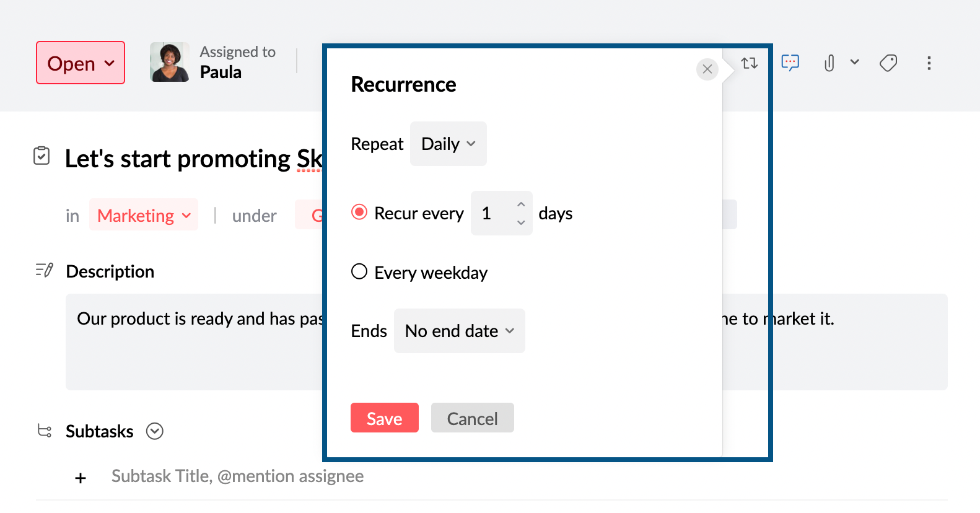Click the tag label icon
The width and height of the screenshot is (980, 513).
pyautogui.click(x=888, y=63)
